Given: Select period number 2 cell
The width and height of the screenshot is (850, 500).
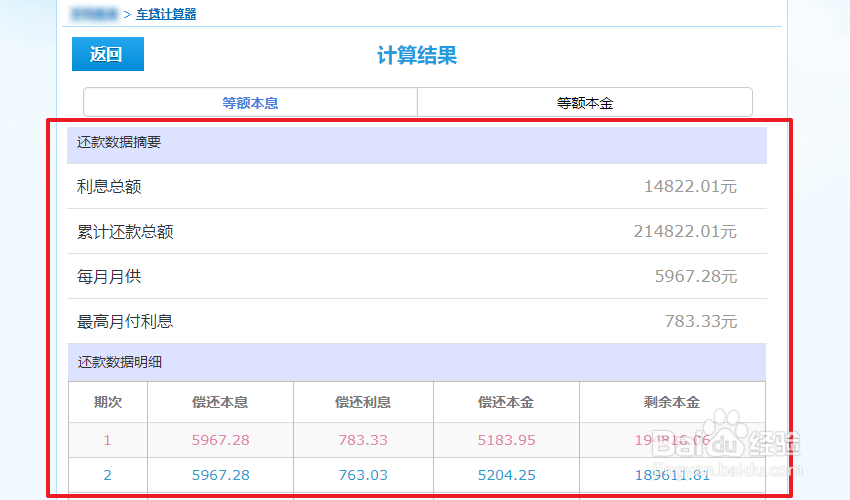Looking at the screenshot, I should click(108, 475).
